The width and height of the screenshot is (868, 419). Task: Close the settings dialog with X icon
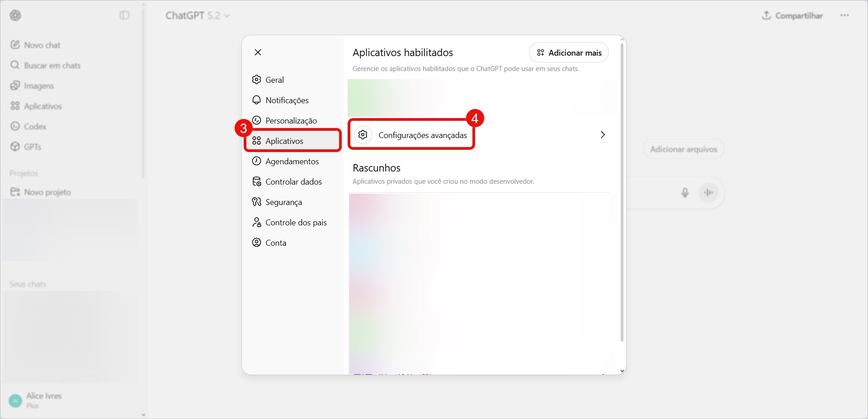258,52
